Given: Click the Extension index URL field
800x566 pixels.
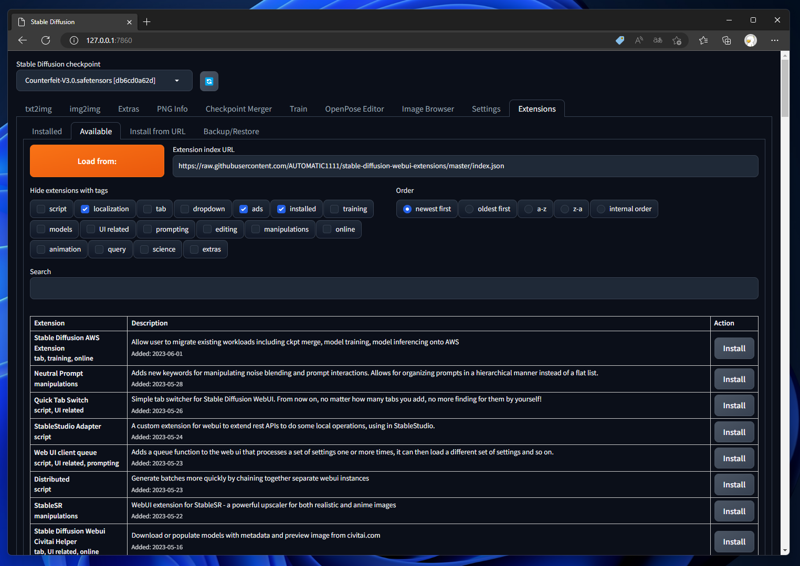Looking at the screenshot, I should pos(465,166).
